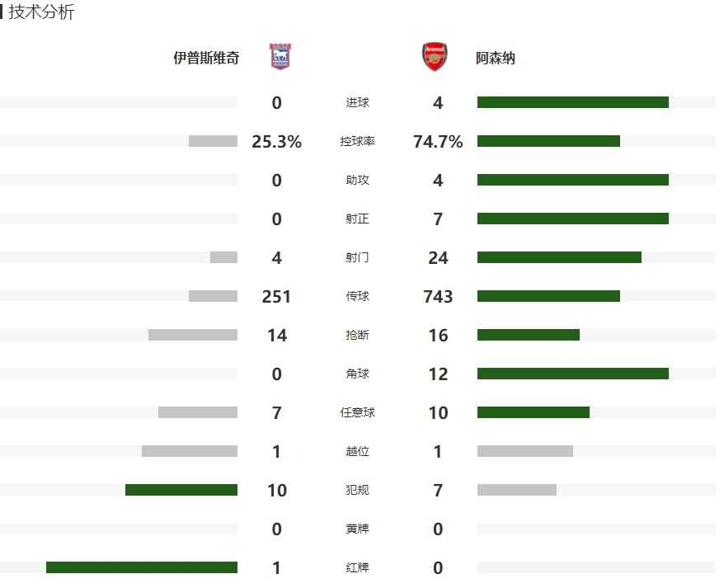The image size is (724, 588).
Task: Click Arsenal's 743 传球 number
Action: (x=438, y=297)
